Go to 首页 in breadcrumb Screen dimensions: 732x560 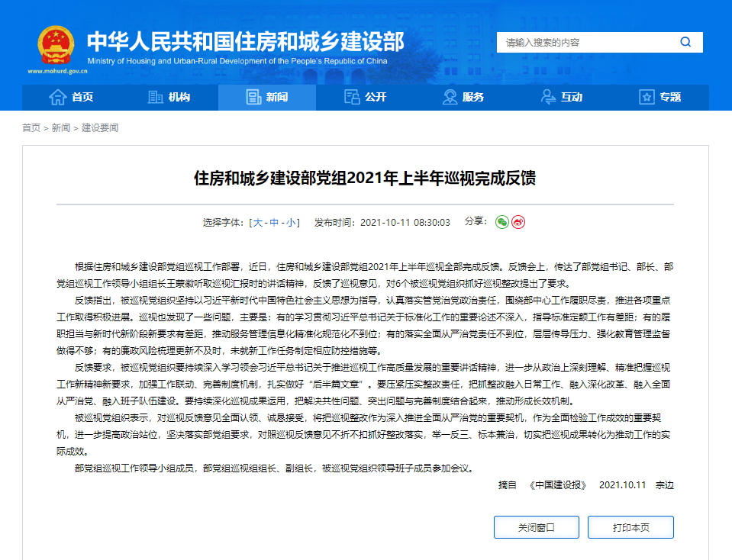click(31, 128)
